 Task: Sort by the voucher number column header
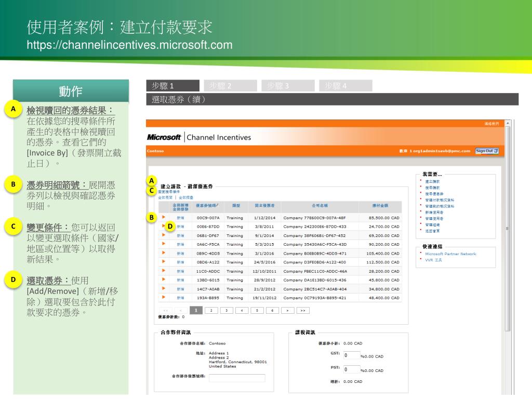coord(207,205)
